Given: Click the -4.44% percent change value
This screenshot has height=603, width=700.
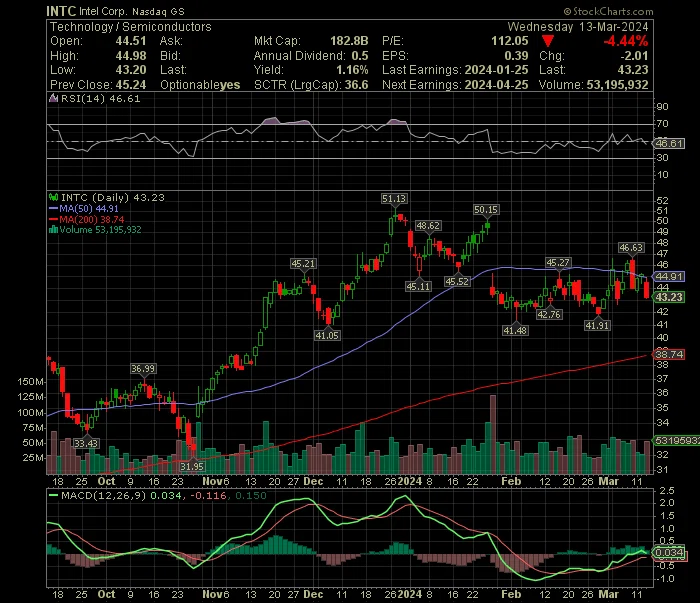Looking at the screenshot, I should tap(625, 41).
